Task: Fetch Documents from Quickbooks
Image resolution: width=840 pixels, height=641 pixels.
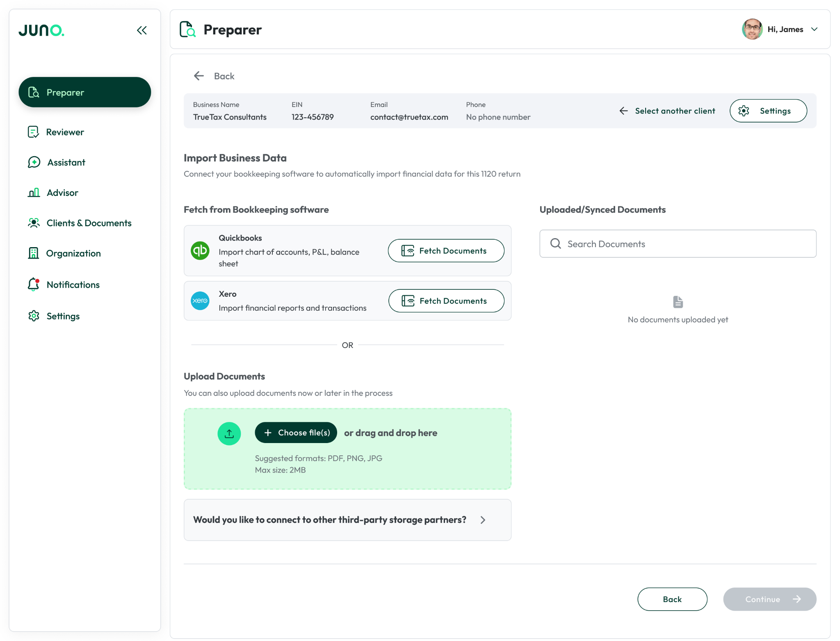Action: tap(446, 250)
